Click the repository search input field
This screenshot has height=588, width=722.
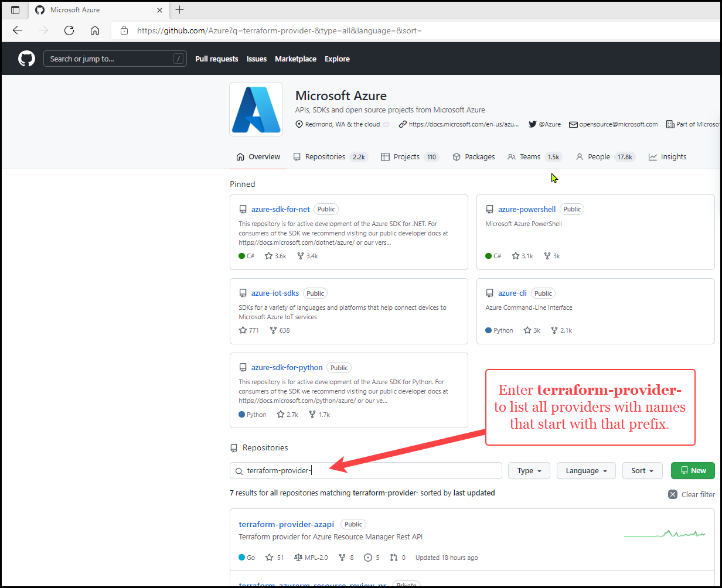(363, 470)
